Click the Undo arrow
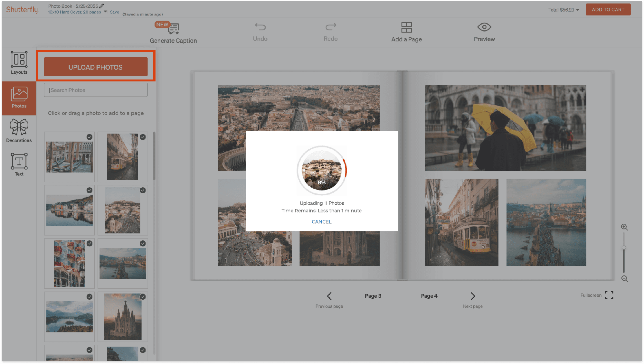 [x=260, y=26]
